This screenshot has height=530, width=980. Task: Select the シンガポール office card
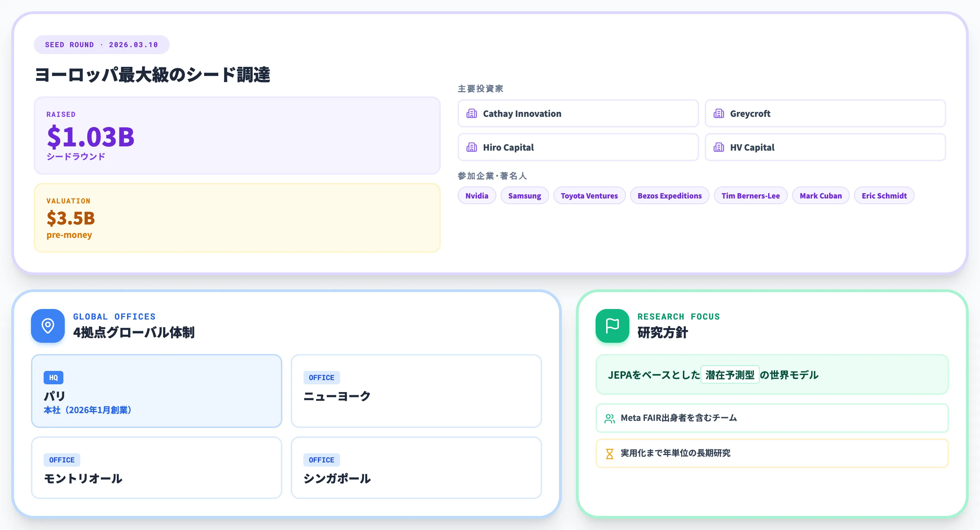(x=416, y=468)
